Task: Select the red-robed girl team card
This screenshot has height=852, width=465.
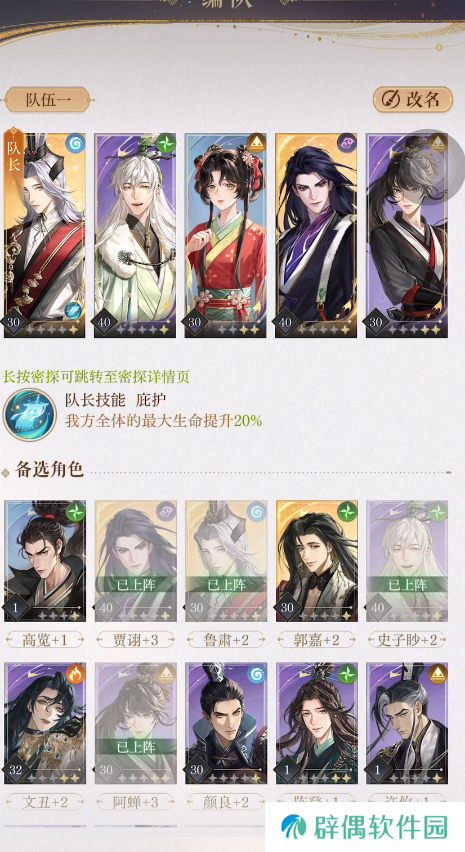Action: coord(225,235)
